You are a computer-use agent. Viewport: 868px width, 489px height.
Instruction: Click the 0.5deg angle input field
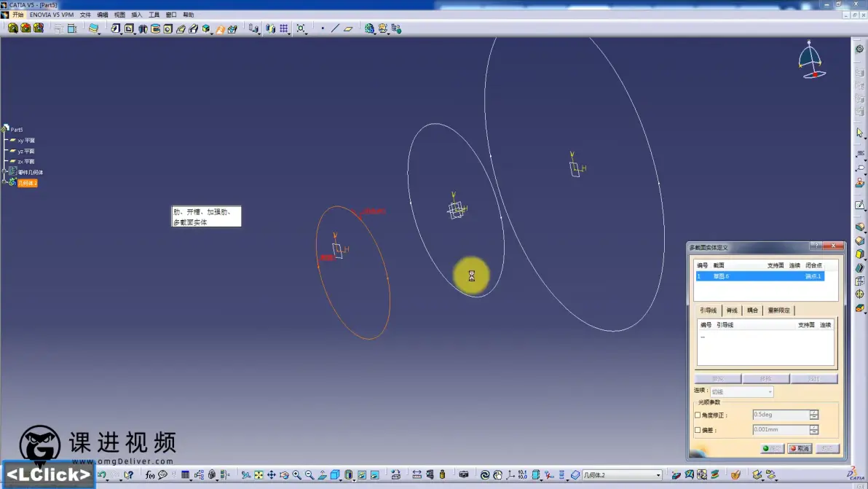[781, 415]
